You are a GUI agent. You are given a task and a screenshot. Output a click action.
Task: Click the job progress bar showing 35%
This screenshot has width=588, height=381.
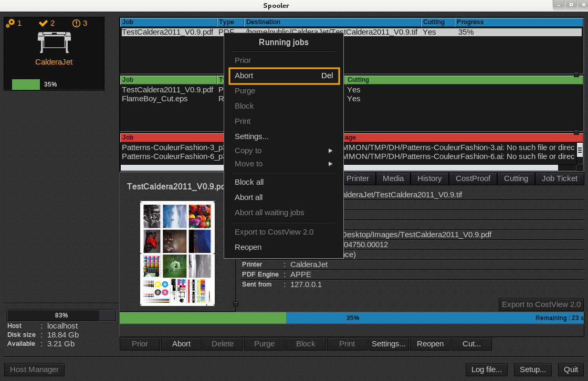coord(352,318)
